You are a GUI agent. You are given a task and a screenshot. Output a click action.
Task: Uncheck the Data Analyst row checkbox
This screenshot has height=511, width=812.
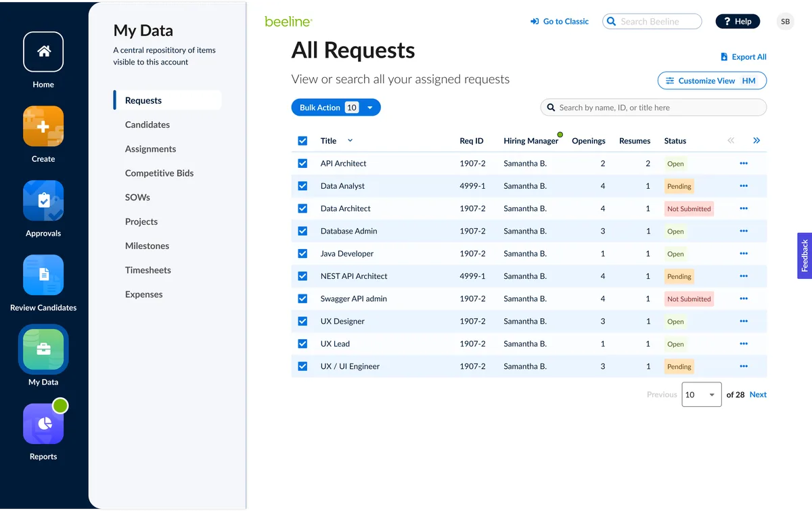pyautogui.click(x=302, y=186)
